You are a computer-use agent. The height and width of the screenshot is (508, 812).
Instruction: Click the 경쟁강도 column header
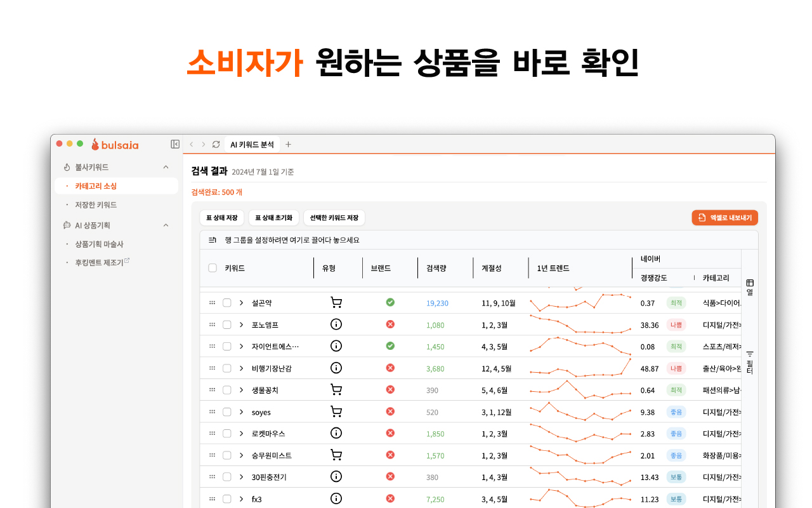(x=654, y=277)
